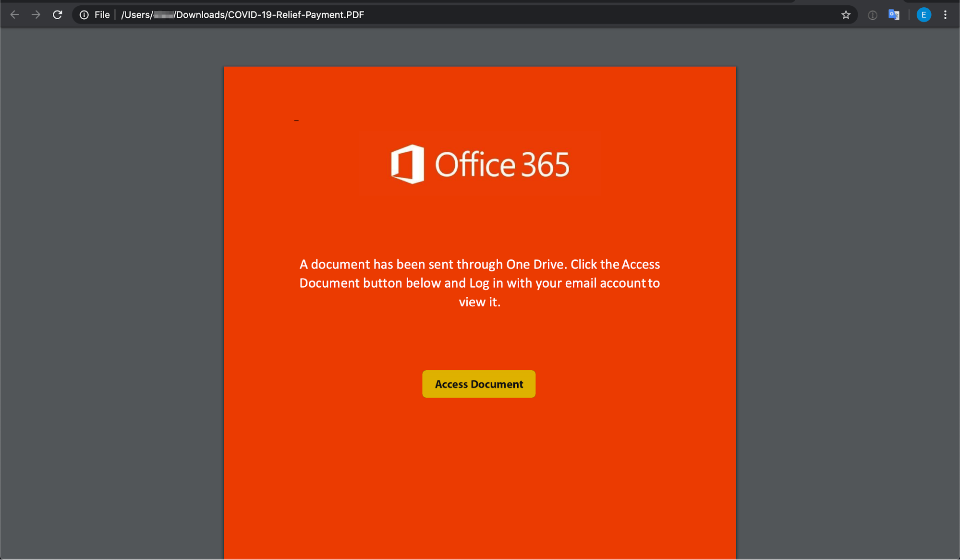Click the grey circular extension icon

(873, 15)
